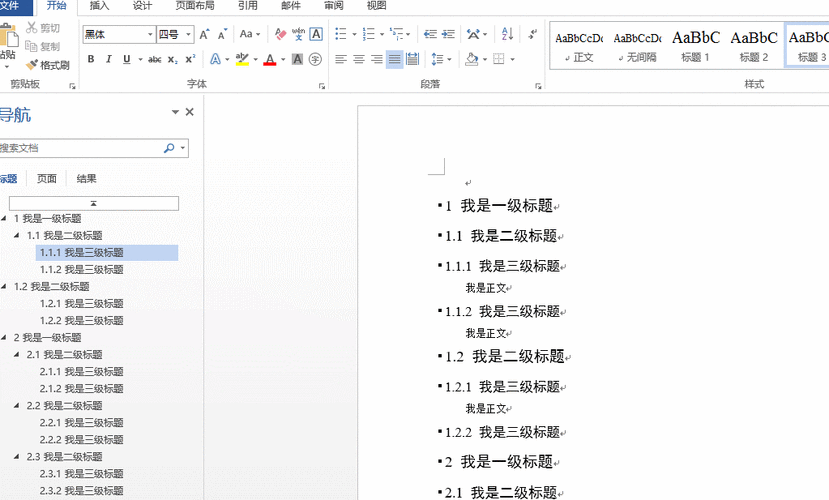Image resolution: width=829 pixels, height=500 pixels.
Task: Click the enclosed character (字) icon
Action: pyautogui.click(x=316, y=60)
